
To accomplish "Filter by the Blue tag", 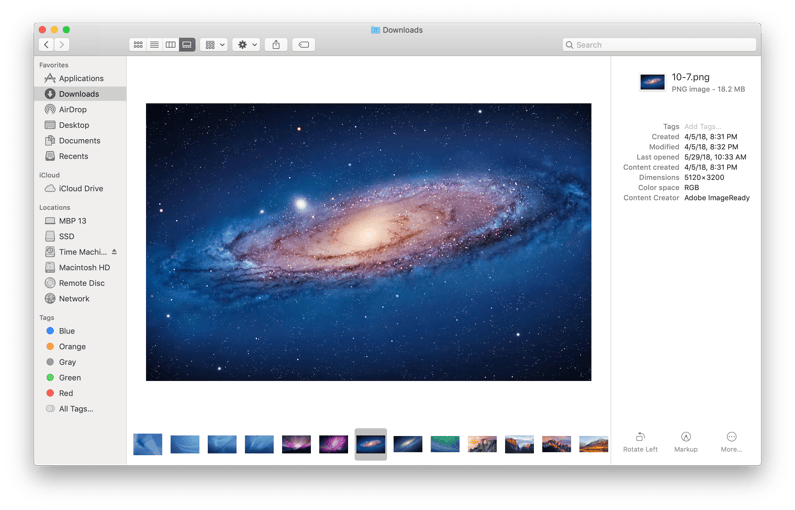I will coord(80,331).
